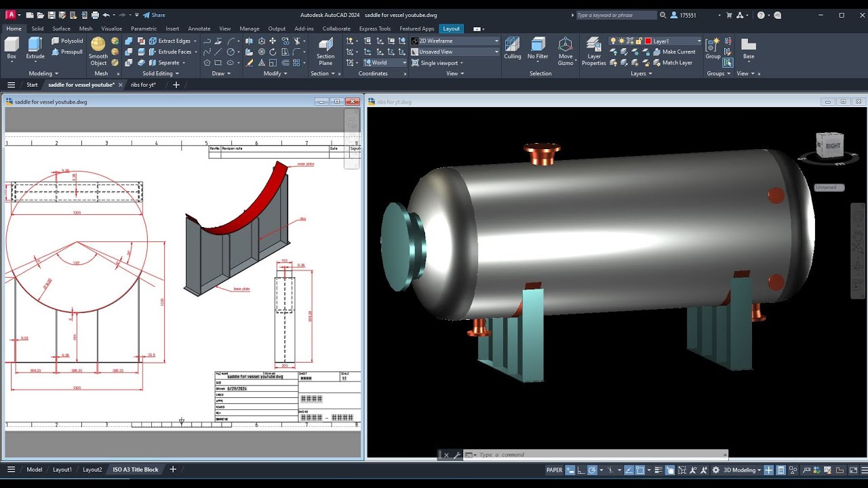The width and height of the screenshot is (868, 488).
Task: Choose the Polysolid tool
Action: [x=67, y=41]
